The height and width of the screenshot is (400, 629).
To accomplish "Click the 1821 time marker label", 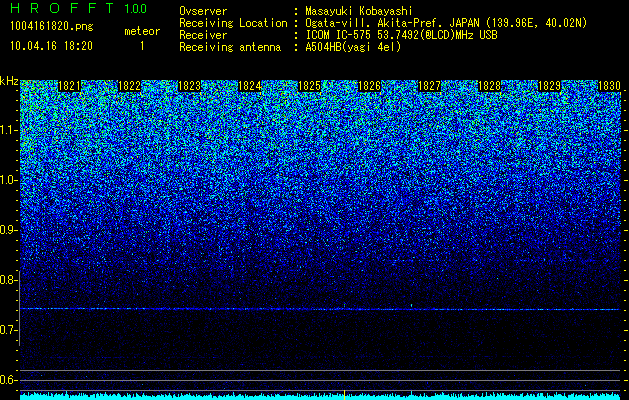I will pyautogui.click(x=69, y=86).
